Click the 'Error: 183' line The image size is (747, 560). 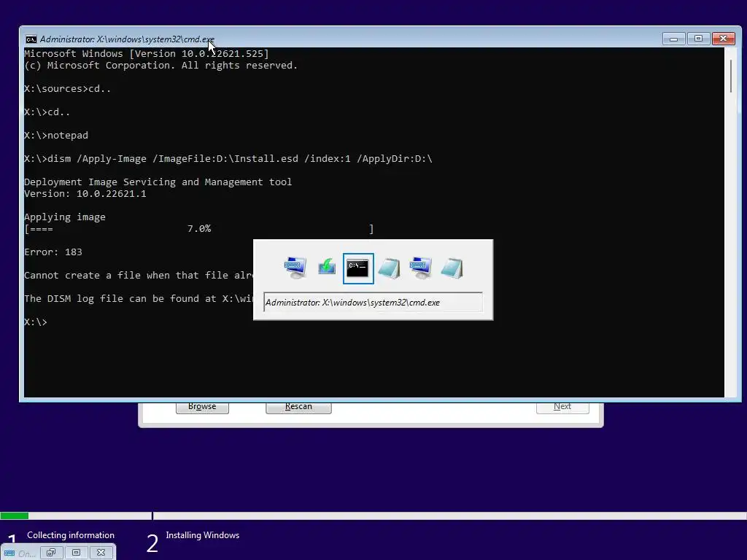coord(53,252)
